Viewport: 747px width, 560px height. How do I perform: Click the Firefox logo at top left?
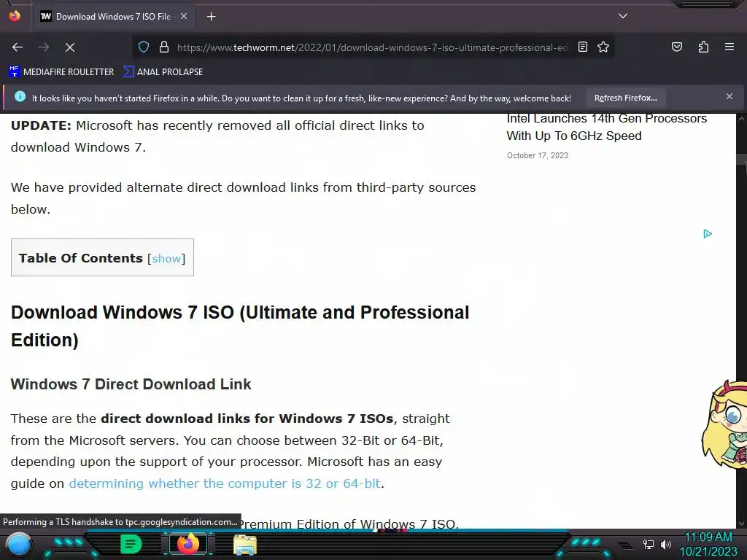point(15,16)
